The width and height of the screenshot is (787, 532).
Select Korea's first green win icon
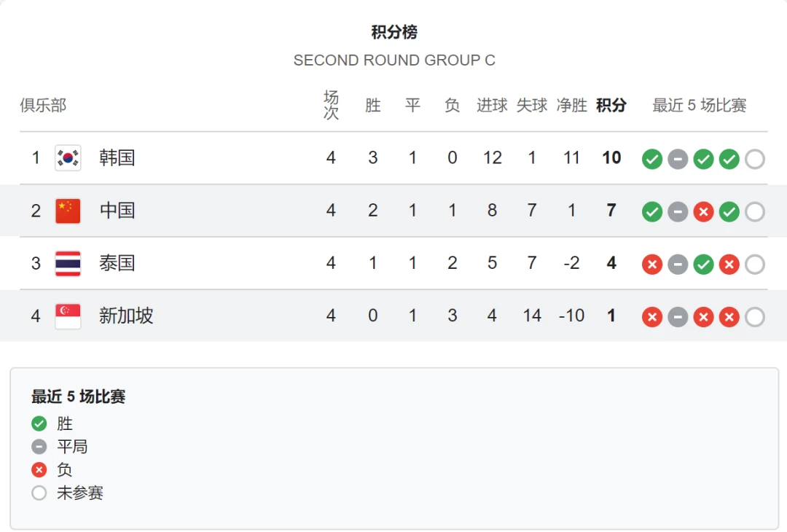pos(652,160)
